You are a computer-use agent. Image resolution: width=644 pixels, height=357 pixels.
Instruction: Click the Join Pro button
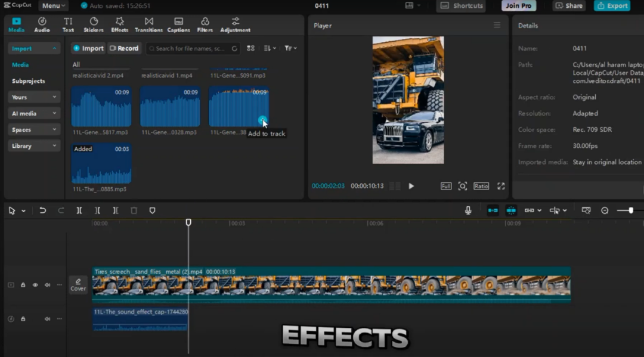coord(518,6)
